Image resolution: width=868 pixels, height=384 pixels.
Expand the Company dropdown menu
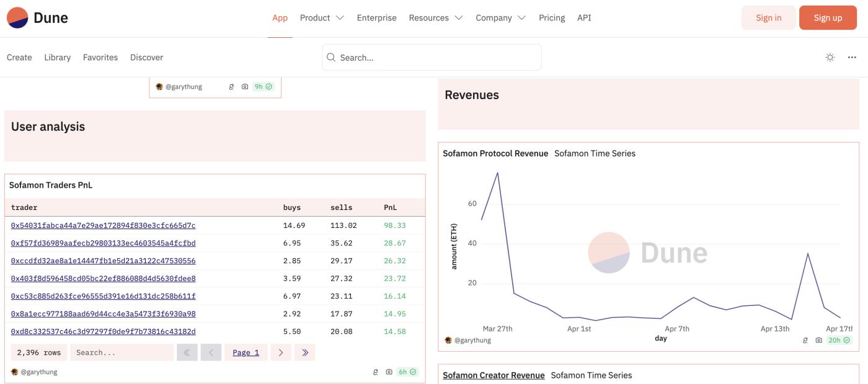point(500,18)
